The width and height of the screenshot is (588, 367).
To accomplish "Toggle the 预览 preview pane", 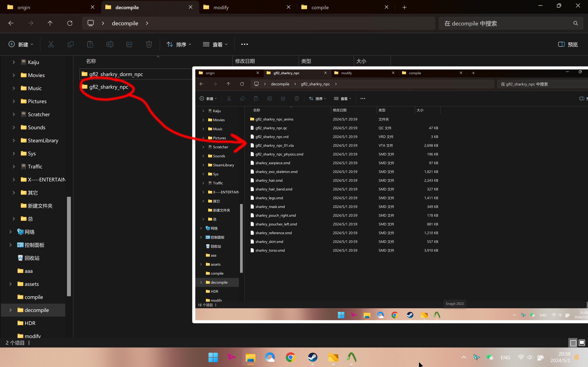I will (x=568, y=44).
